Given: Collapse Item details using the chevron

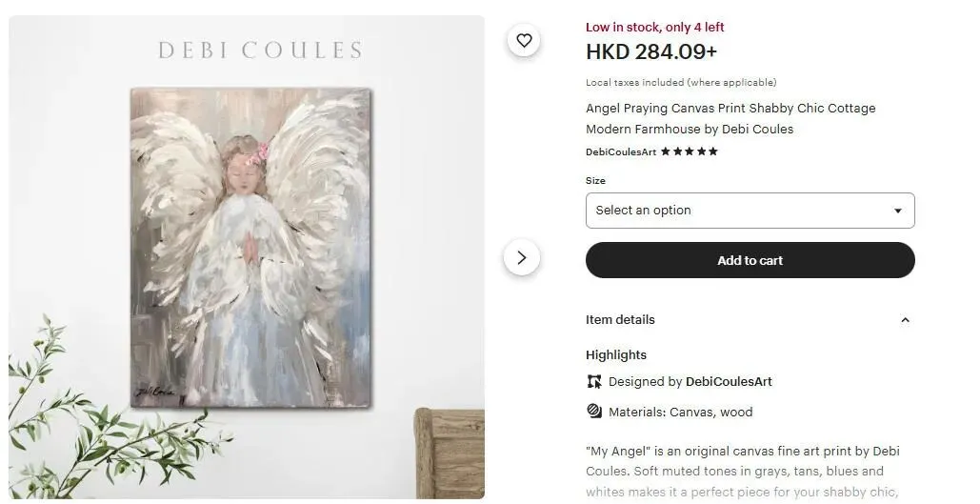Looking at the screenshot, I should (x=905, y=320).
